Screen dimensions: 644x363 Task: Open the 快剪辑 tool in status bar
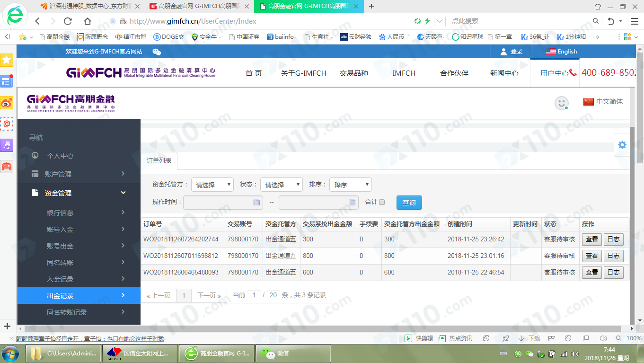[420, 338]
